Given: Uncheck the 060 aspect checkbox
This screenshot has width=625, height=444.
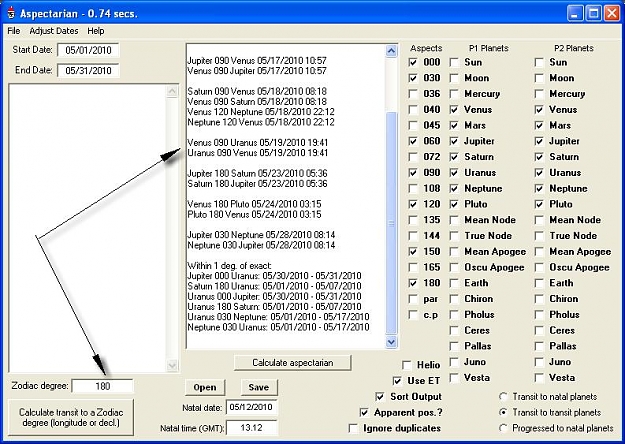Looking at the screenshot, I should click(x=413, y=141).
